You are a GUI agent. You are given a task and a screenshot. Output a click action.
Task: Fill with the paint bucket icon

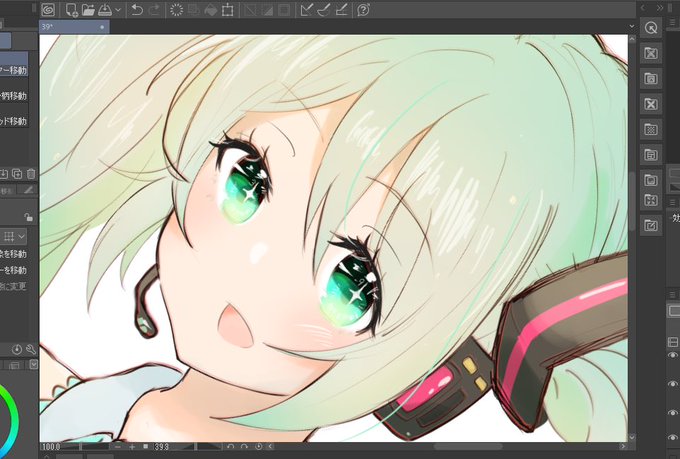(210, 10)
